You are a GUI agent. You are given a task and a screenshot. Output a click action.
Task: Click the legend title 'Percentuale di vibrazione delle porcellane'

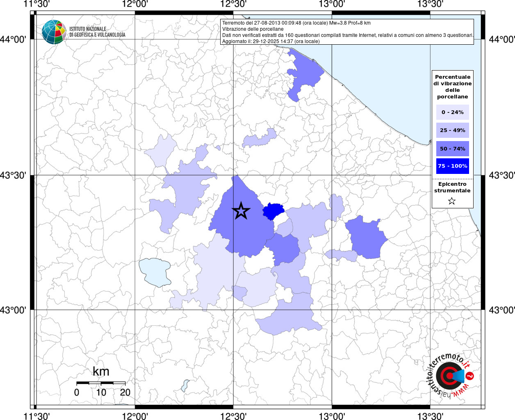453,87
